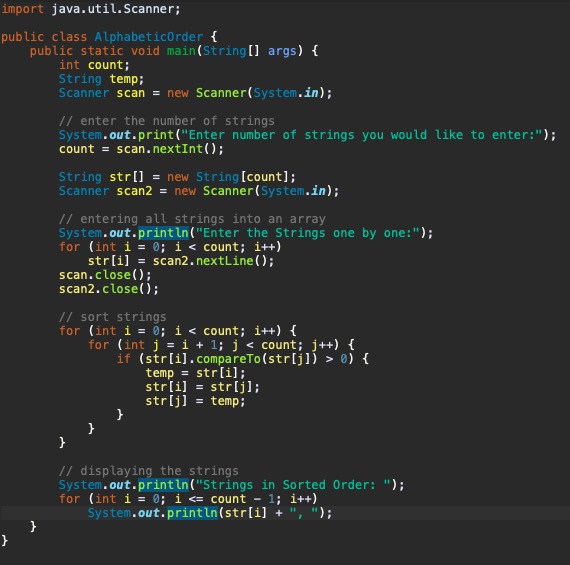The width and height of the screenshot is (570, 565).
Task: Click the "String temp;" declaration
Action: pos(101,79)
